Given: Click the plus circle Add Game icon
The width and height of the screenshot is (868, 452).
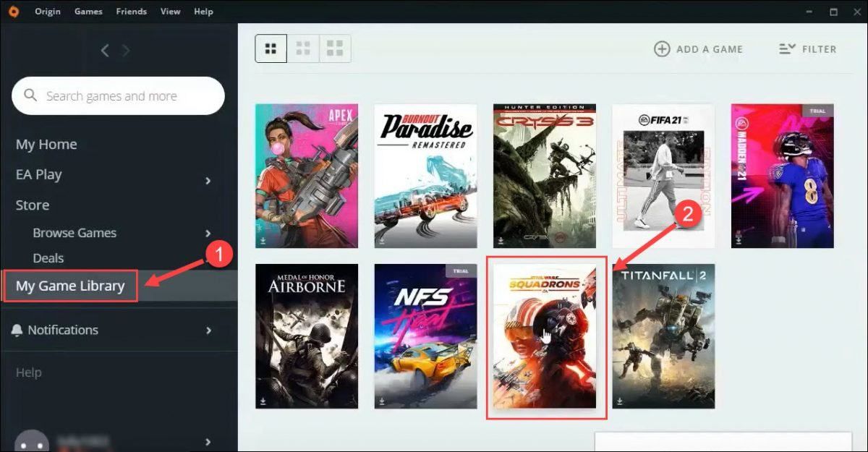Looking at the screenshot, I should tap(662, 49).
